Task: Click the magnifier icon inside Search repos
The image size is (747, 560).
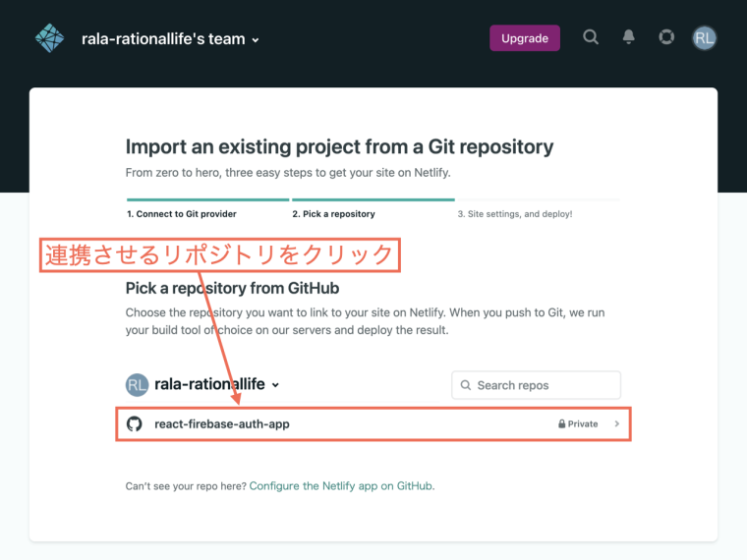Action: 466,385
